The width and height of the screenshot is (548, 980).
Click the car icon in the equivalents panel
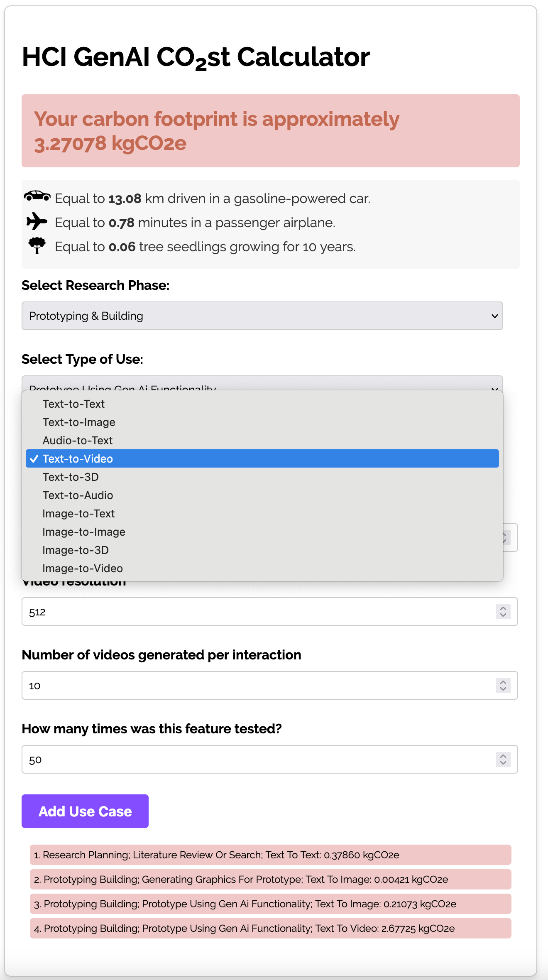pyautogui.click(x=37, y=196)
